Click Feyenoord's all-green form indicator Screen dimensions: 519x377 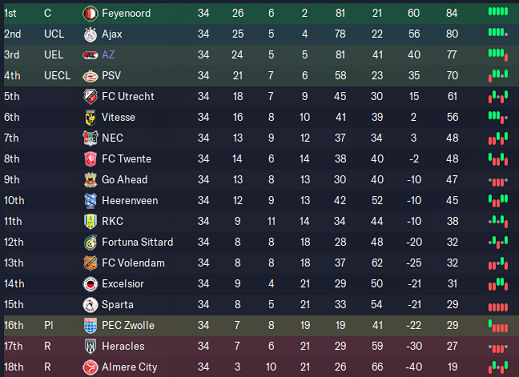point(498,12)
